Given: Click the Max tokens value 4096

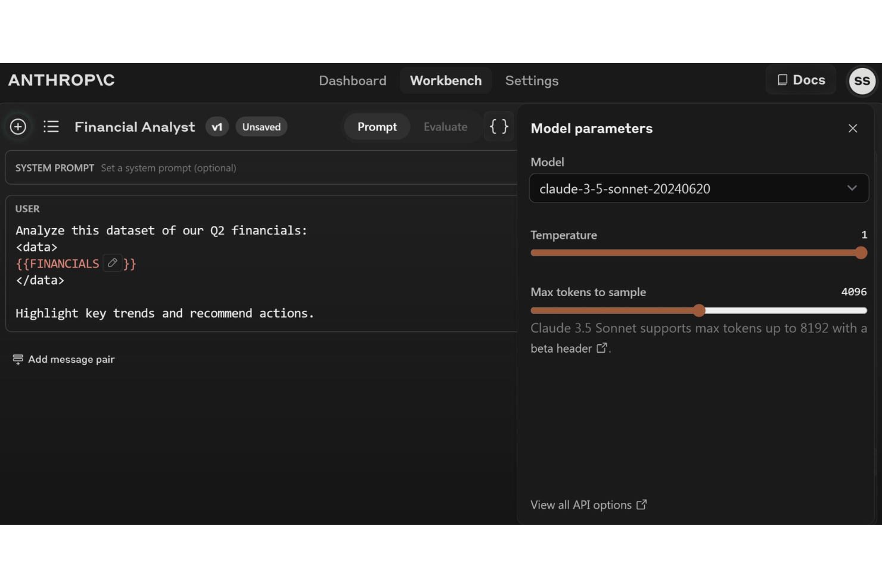Looking at the screenshot, I should 853,291.
